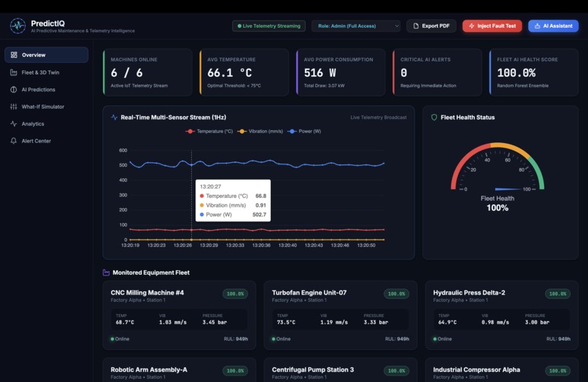Click the 100.0% badge on Turbofan Engine Unit-07
Screen dimensions: 588x382
(396, 294)
